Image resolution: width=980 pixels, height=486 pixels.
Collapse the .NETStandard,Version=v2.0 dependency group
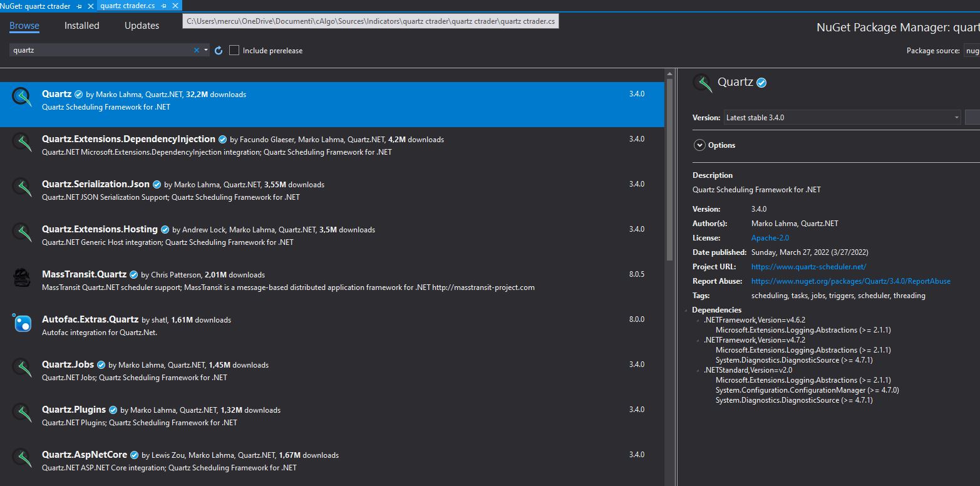pos(698,370)
